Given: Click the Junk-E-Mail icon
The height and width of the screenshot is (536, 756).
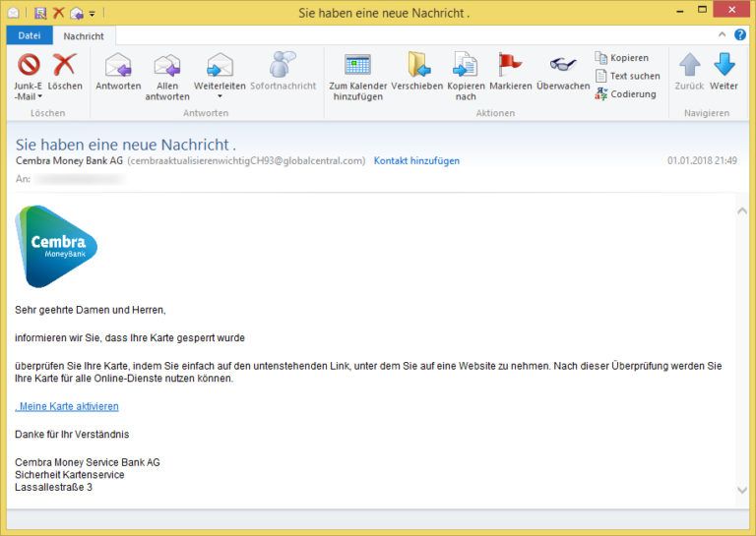Looking at the screenshot, I should point(29,65).
